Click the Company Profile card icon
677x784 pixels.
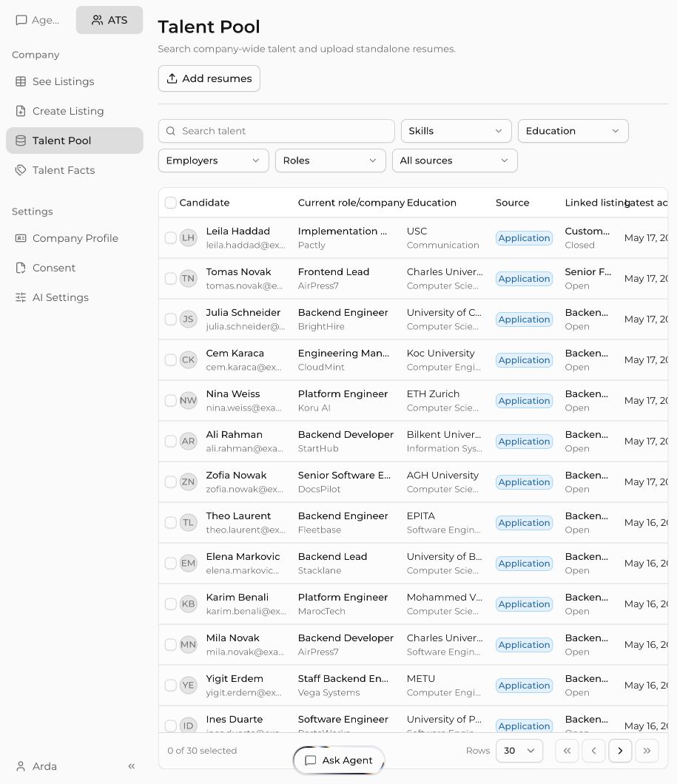point(21,238)
